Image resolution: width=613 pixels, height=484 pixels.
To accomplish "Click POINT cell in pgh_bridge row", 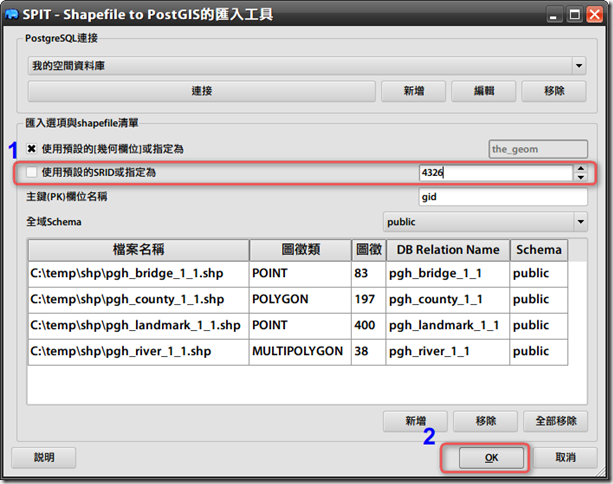I will pyautogui.click(x=300, y=273).
